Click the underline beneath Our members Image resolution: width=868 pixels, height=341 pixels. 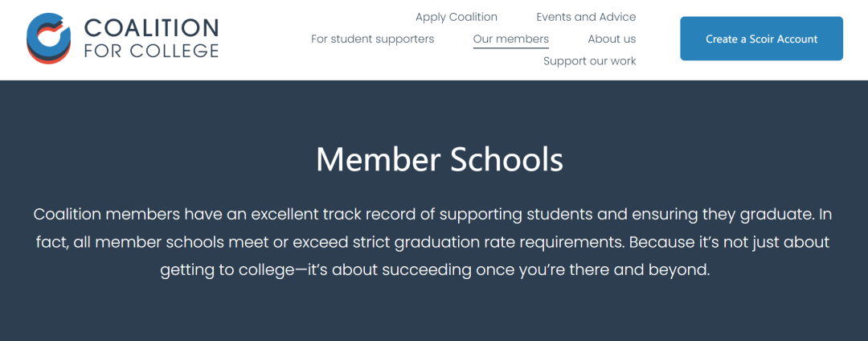pyautogui.click(x=511, y=48)
